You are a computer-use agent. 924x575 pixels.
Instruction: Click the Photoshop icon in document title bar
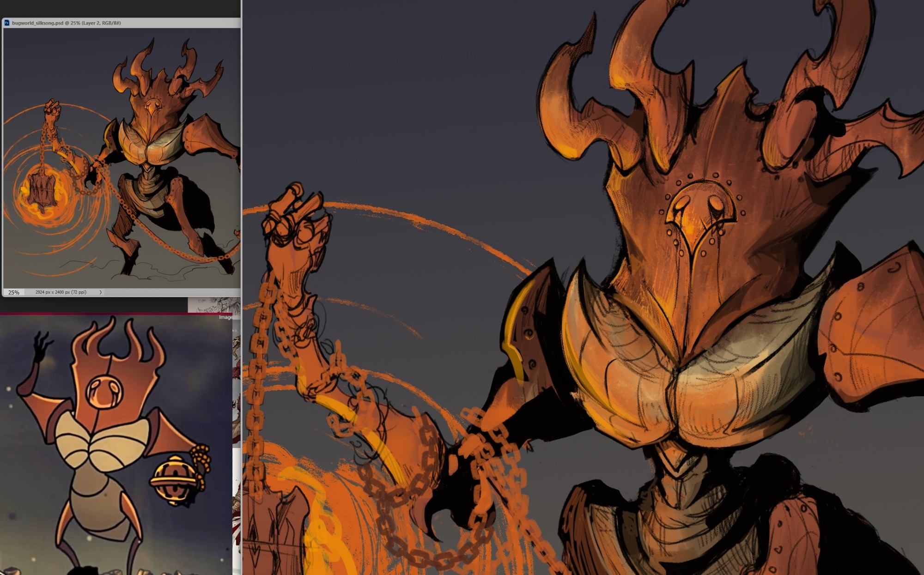[7, 23]
